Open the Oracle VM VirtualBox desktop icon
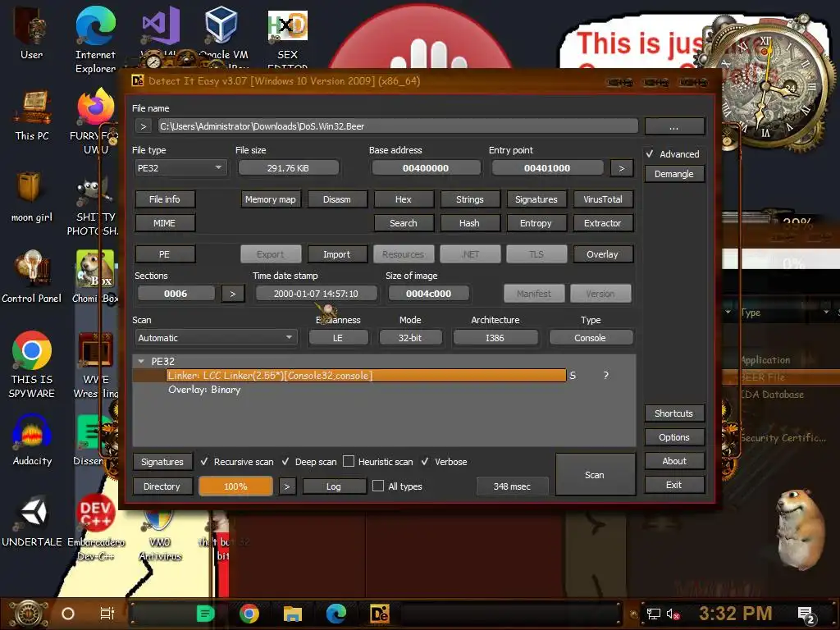This screenshot has height=630, width=840. [x=223, y=33]
